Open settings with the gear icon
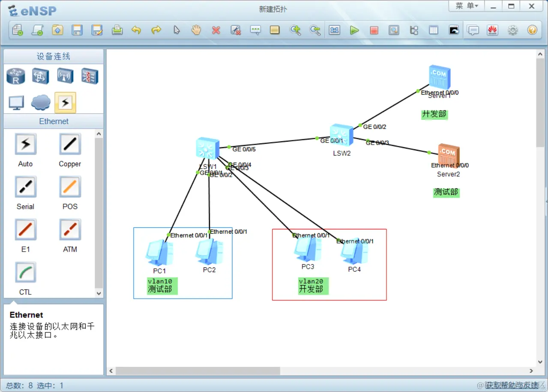 pyautogui.click(x=513, y=30)
